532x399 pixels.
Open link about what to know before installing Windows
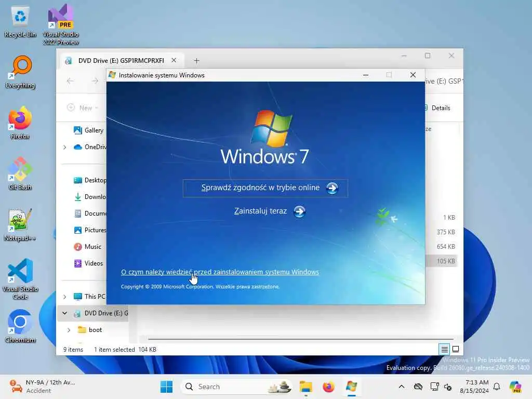click(x=220, y=272)
